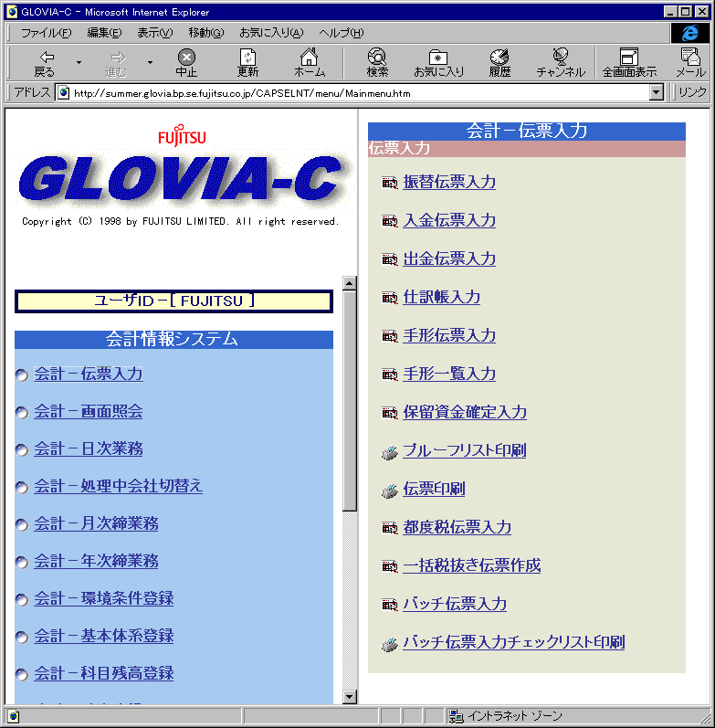Expand the address bar dropdown

[x=656, y=93]
